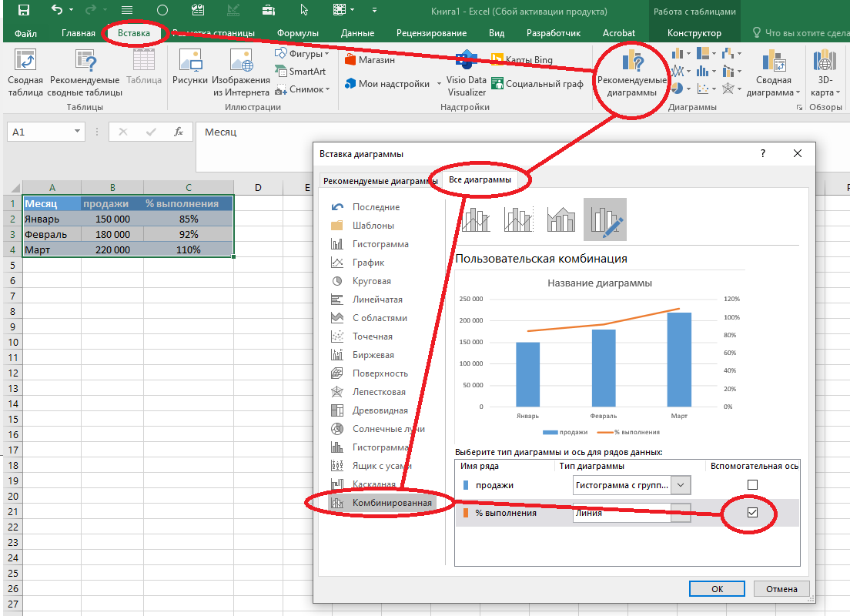Open Рекомендуемые сводные таблицы

(85, 72)
